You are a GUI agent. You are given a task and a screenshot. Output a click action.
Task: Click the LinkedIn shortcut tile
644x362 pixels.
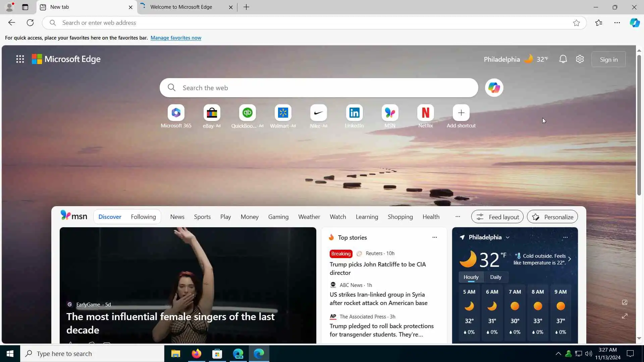354,113
